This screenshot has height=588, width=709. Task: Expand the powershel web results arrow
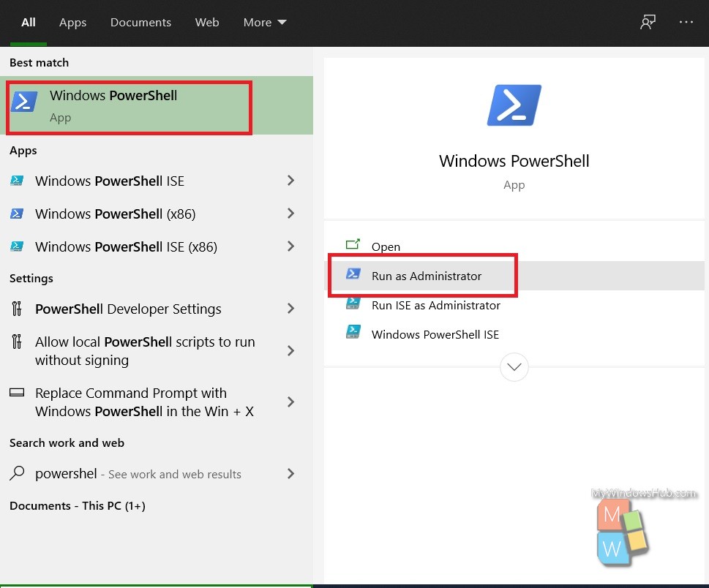point(290,474)
